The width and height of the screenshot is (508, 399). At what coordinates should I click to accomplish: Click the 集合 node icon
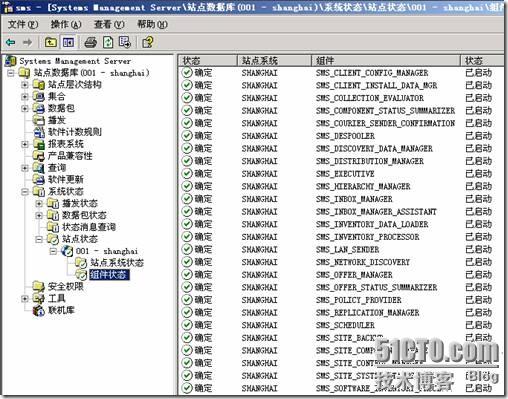tap(39, 97)
